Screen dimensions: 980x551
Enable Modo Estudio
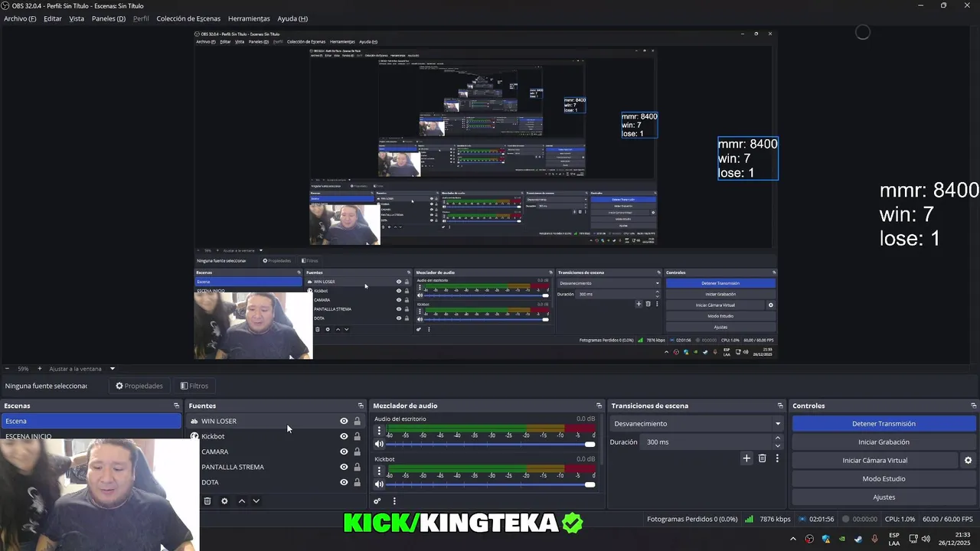884,478
